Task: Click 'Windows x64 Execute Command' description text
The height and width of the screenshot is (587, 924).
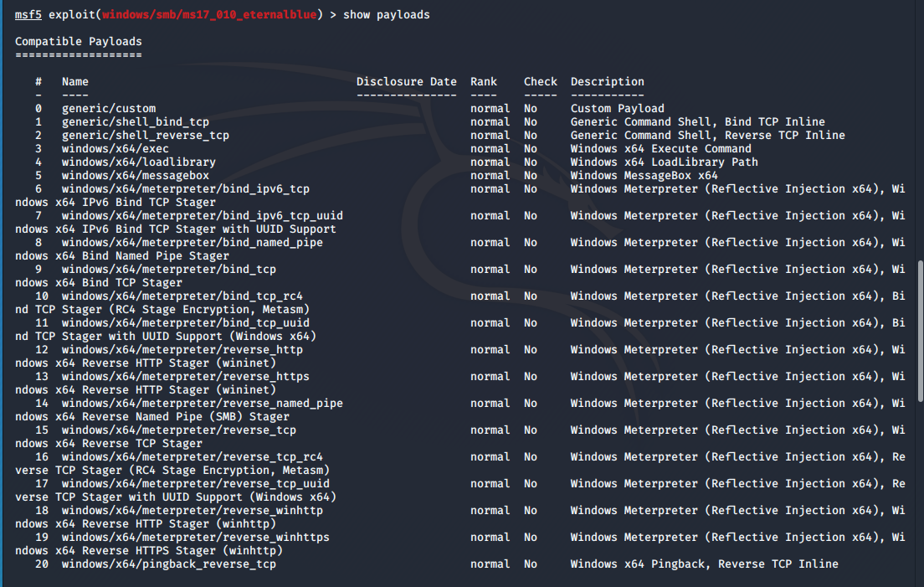Action: coord(660,148)
